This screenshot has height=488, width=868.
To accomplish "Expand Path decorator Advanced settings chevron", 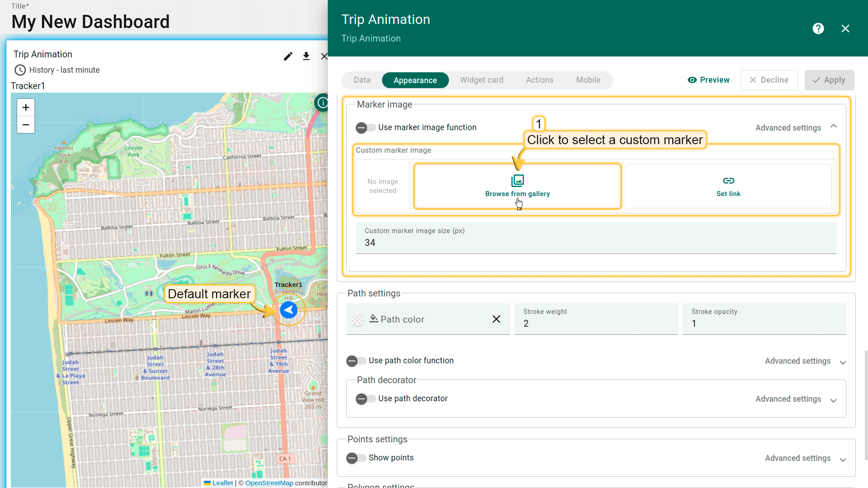I will click(834, 400).
